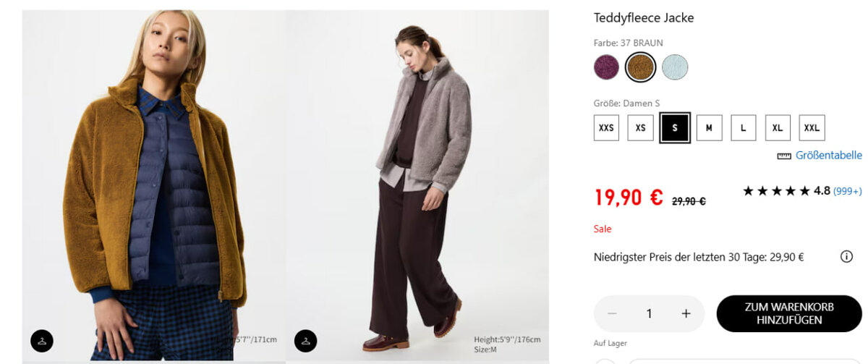The height and width of the screenshot is (364, 868).
Task: Open the Größentabelle size chart link
Action: 828,156
